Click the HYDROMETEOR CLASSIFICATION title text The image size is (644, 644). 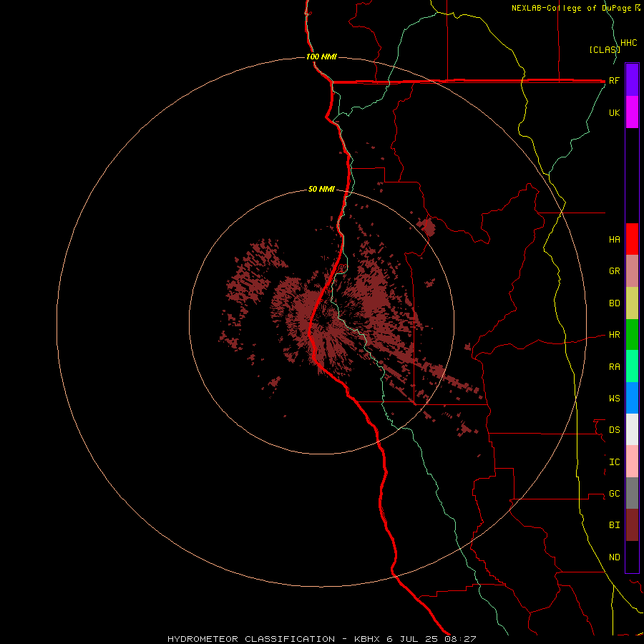(251, 639)
